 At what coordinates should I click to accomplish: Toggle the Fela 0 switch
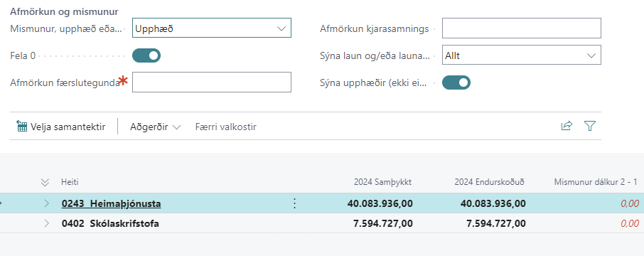coord(146,55)
